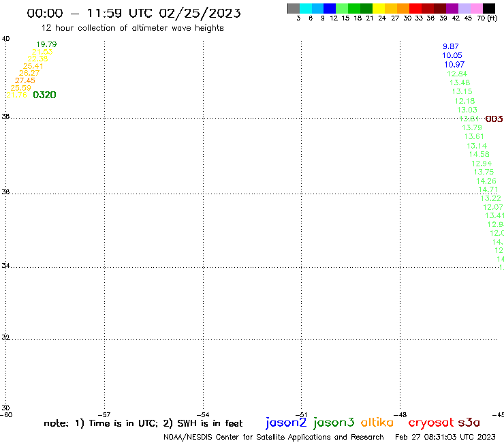Select the wave height value 13.48

click(460, 82)
